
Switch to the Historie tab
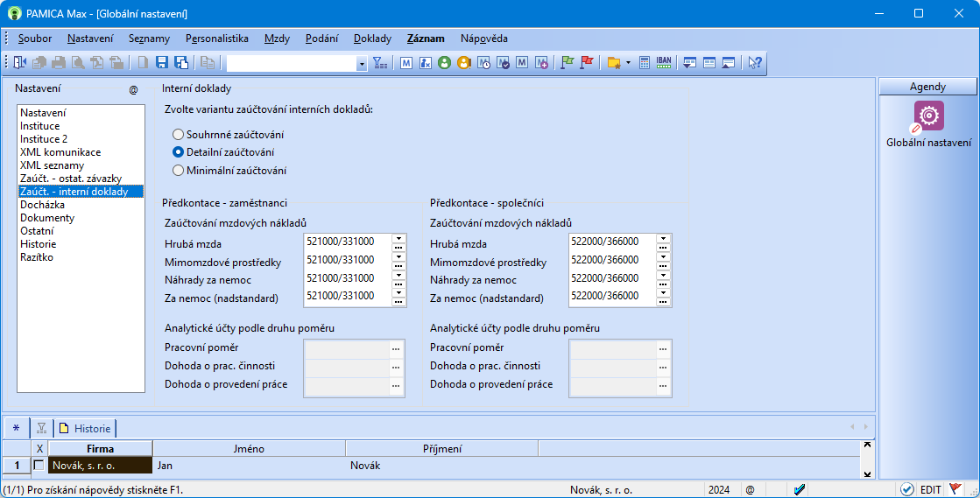click(x=85, y=428)
